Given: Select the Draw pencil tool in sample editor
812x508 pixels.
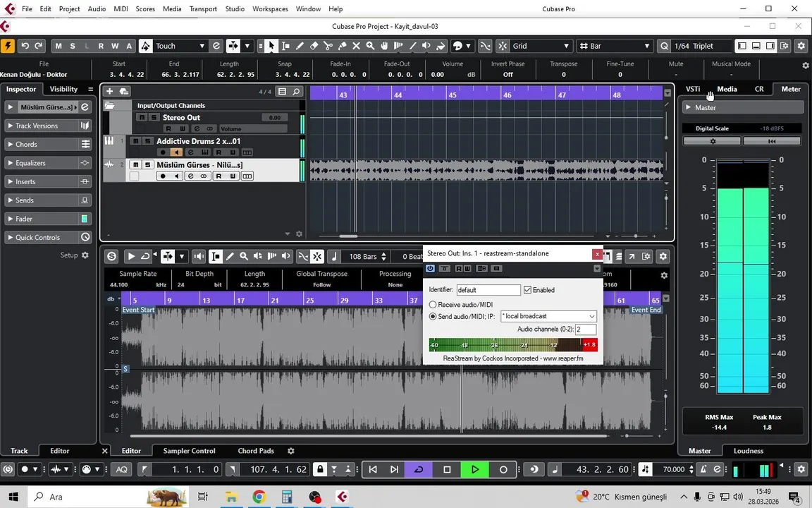Looking at the screenshot, I should 230,256.
